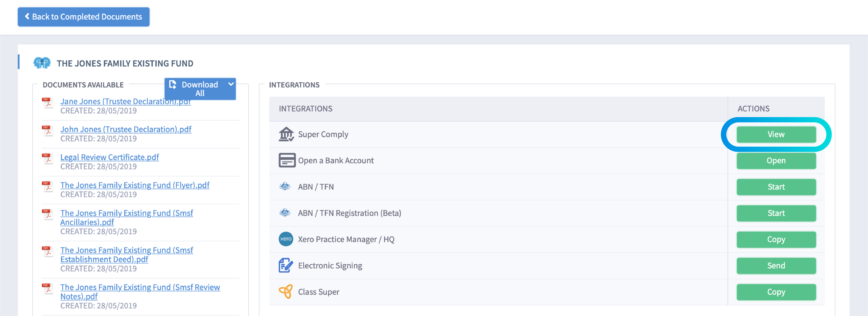The width and height of the screenshot is (868, 316).
Task: Expand the Download All dropdown arrow
Action: coord(231,84)
